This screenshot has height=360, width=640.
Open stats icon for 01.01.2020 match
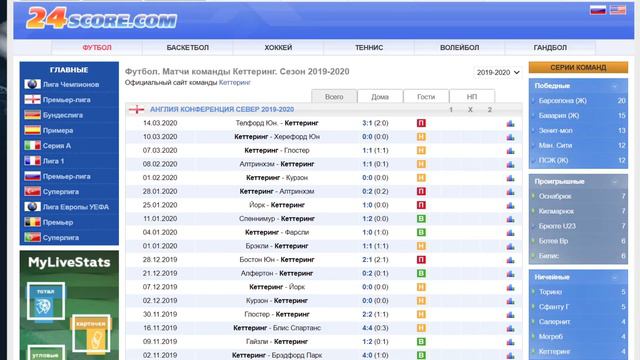[x=510, y=246]
